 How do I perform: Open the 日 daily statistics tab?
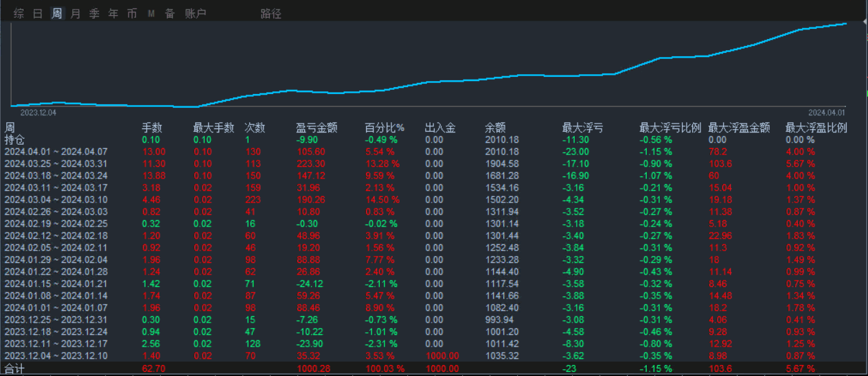(38, 14)
